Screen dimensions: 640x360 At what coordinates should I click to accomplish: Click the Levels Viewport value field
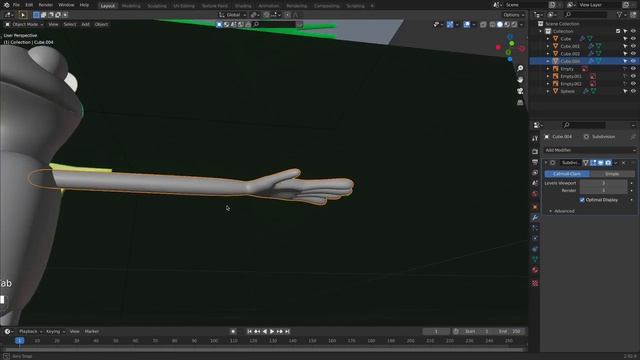click(x=604, y=183)
